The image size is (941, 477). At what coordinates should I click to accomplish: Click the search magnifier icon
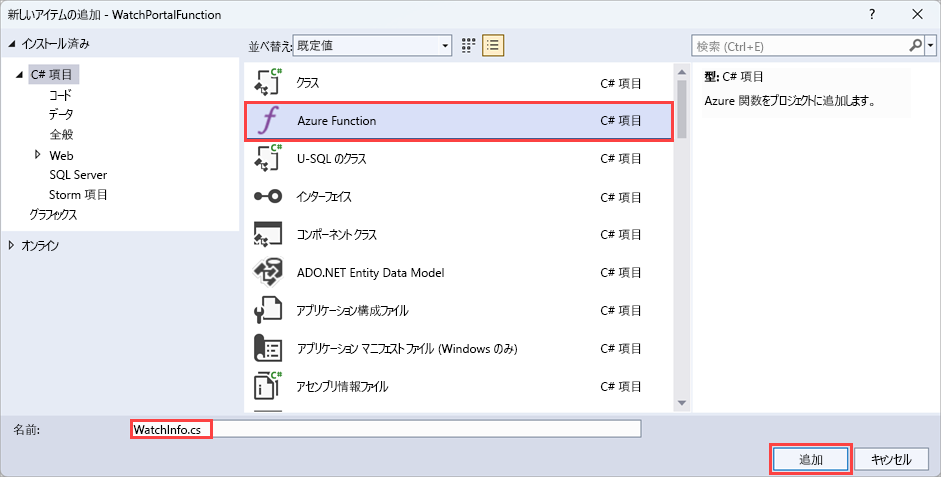pyautogui.click(x=916, y=46)
